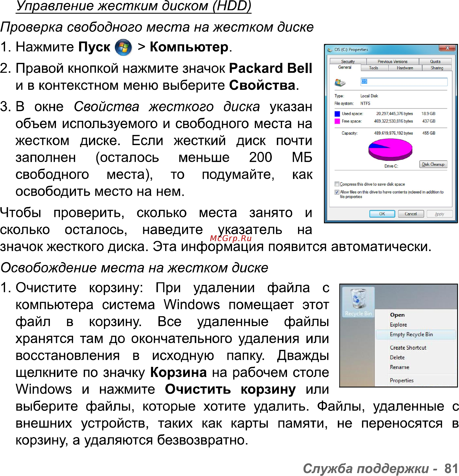This screenshot has width=459, height=476.
Task: Click the "Local Disk" type value
Action: pos(369,96)
